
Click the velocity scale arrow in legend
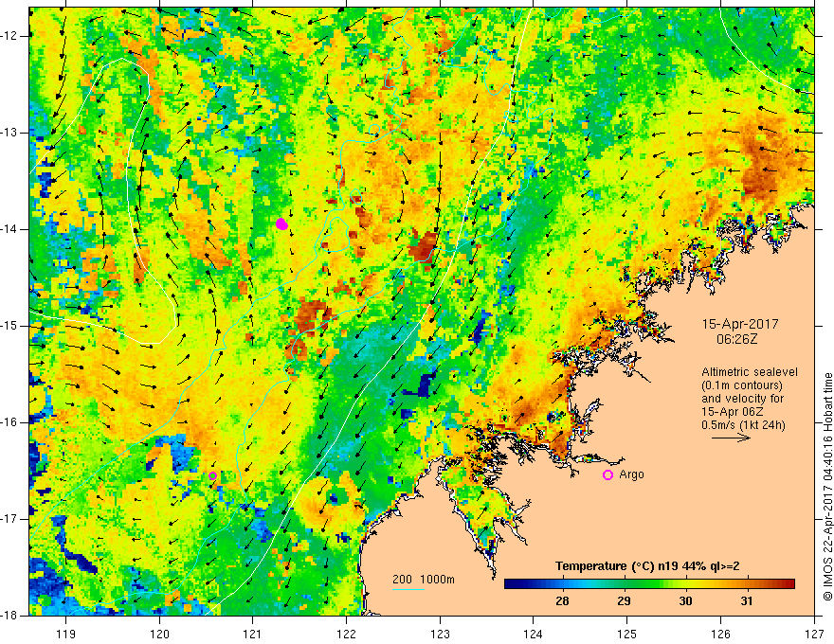(x=731, y=438)
